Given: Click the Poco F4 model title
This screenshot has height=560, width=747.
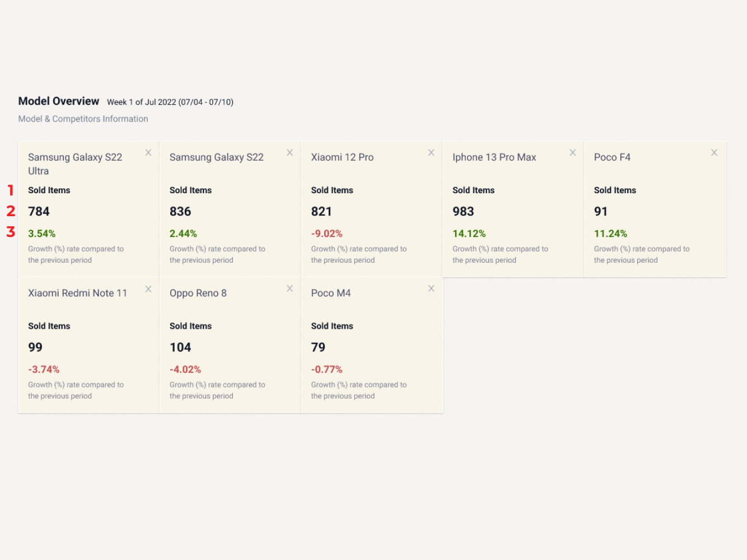Looking at the screenshot, I should [x=612, y=157].
